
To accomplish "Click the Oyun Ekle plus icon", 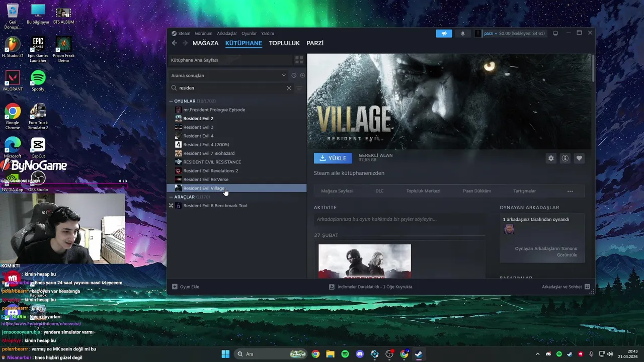I will pos(175,287).
